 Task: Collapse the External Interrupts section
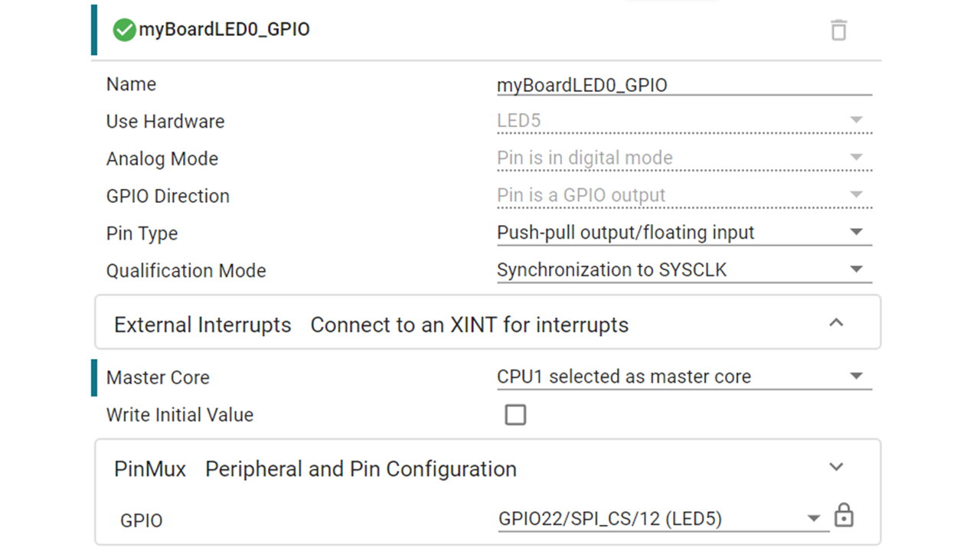click(x=836, y=323)
